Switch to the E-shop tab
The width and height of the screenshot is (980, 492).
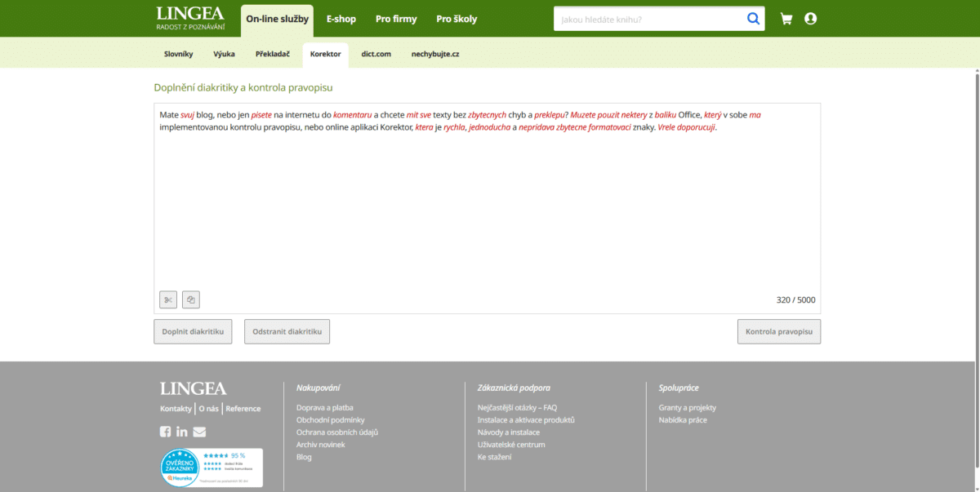(x=341, y=19)
